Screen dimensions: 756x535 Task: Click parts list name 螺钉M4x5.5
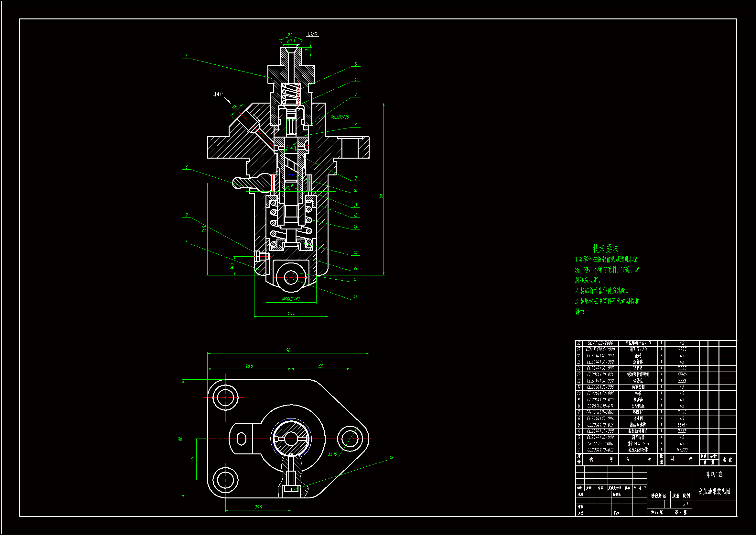638,444
